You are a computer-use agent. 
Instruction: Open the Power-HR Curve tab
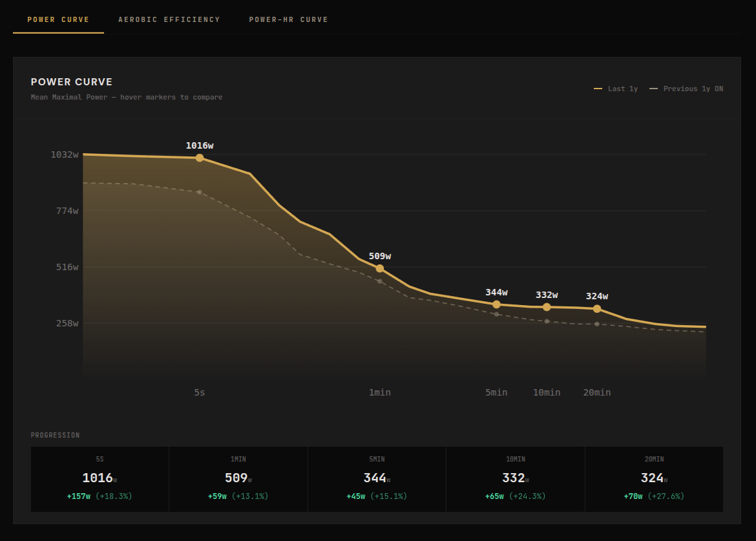288,19
